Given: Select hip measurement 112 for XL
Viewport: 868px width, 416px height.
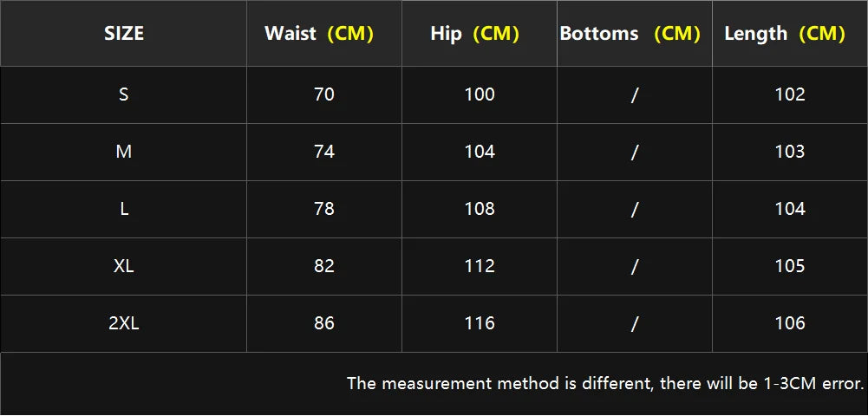Looking at the screenshot, I should (x=480, y=266).
